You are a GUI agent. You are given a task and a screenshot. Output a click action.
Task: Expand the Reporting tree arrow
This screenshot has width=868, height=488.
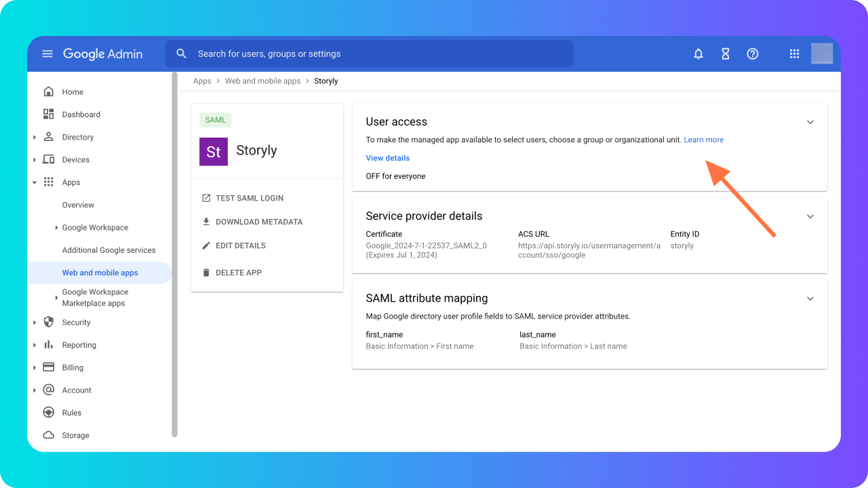[x=35, y=345]
